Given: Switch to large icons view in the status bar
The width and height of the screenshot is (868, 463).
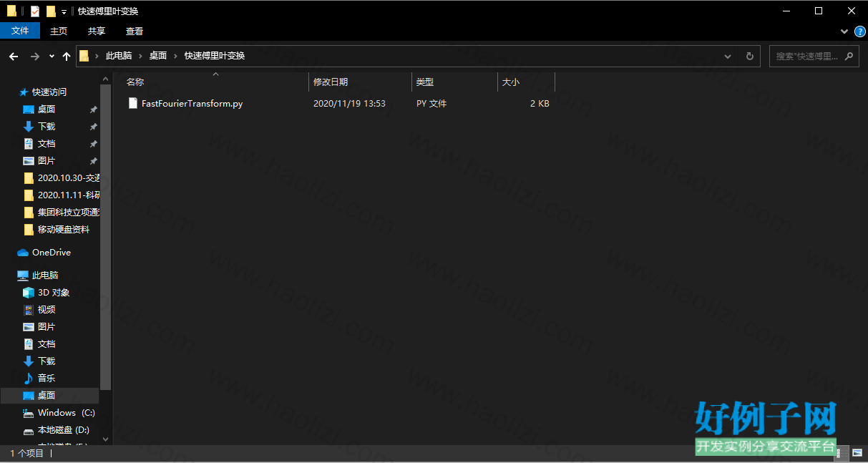Looking at the screenshot, I should [x=857, y=453].
